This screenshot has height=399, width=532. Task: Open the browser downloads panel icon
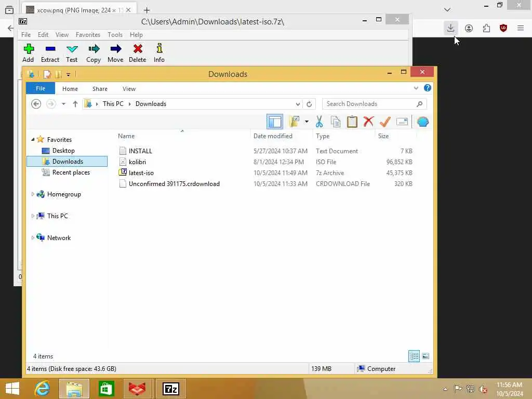click(450, 28)
